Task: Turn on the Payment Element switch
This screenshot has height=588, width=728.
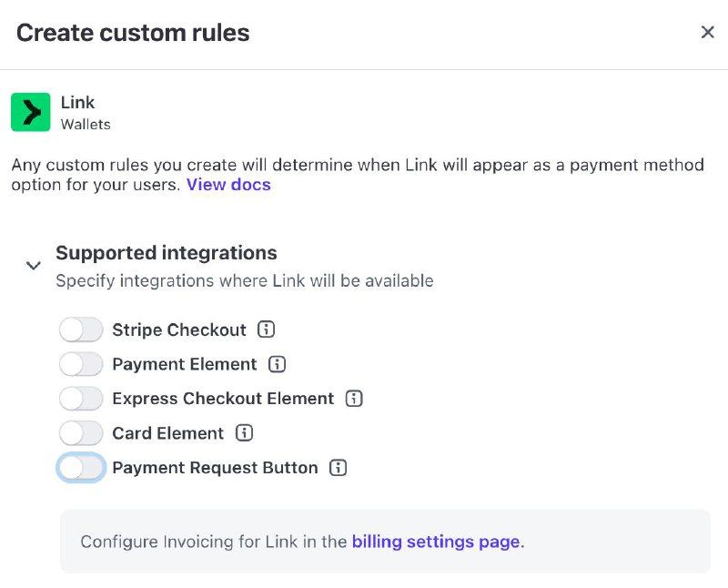Action: 81,364
